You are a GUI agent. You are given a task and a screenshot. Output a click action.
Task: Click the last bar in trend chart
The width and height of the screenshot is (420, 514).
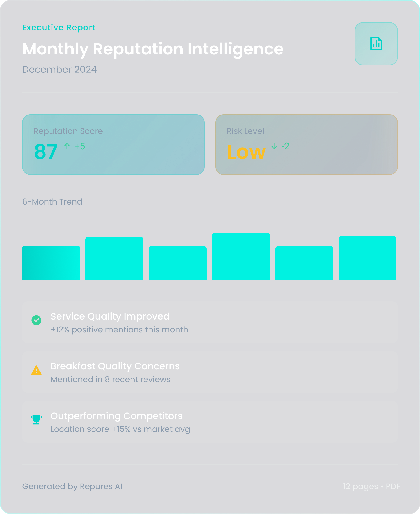click(x=367, y=258)
